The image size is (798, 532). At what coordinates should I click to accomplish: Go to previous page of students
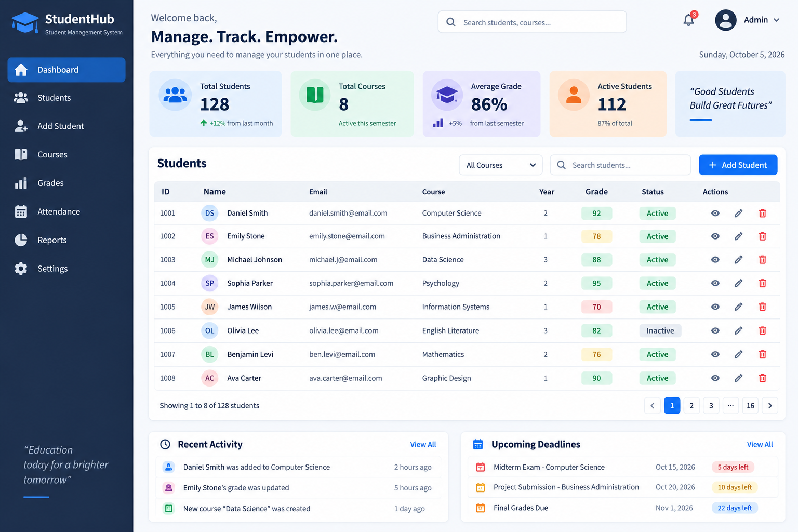[x=653, y=406]
